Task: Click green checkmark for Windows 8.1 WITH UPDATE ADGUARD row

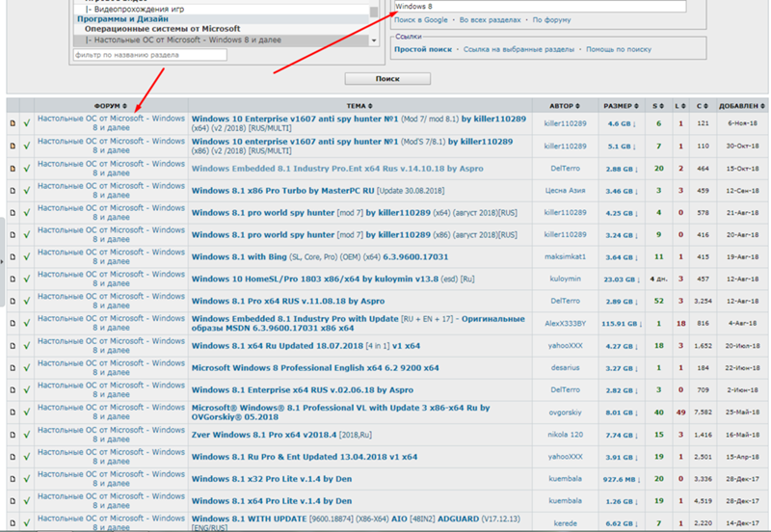Action: point(27,523)
